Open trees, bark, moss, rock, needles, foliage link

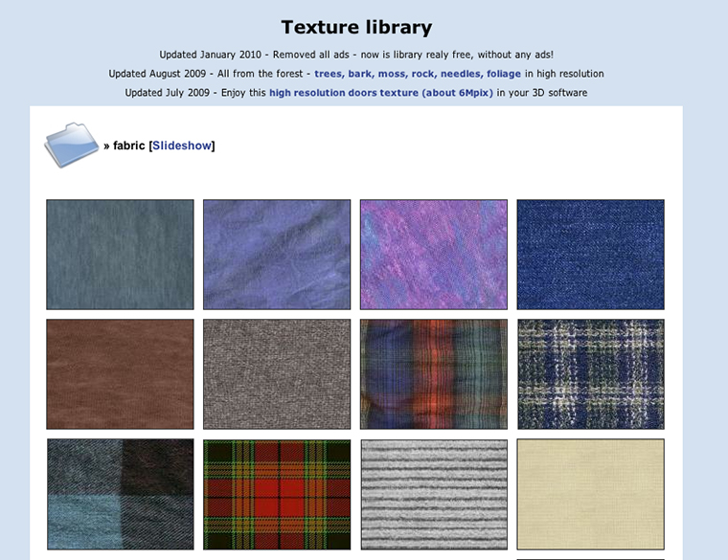[418, 74]
